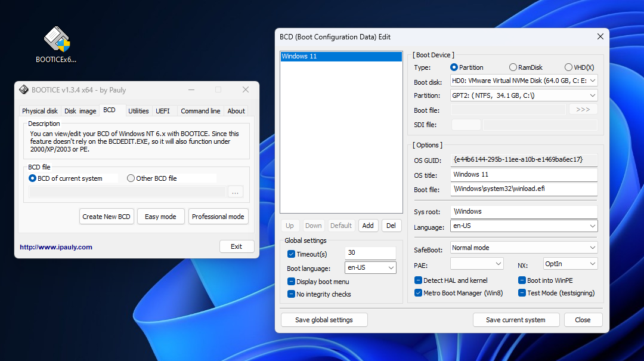This screenshot has width=644, height=361.
Task: Toggle Test Mode (testsigning) checkbox
Action: point(522,293)
